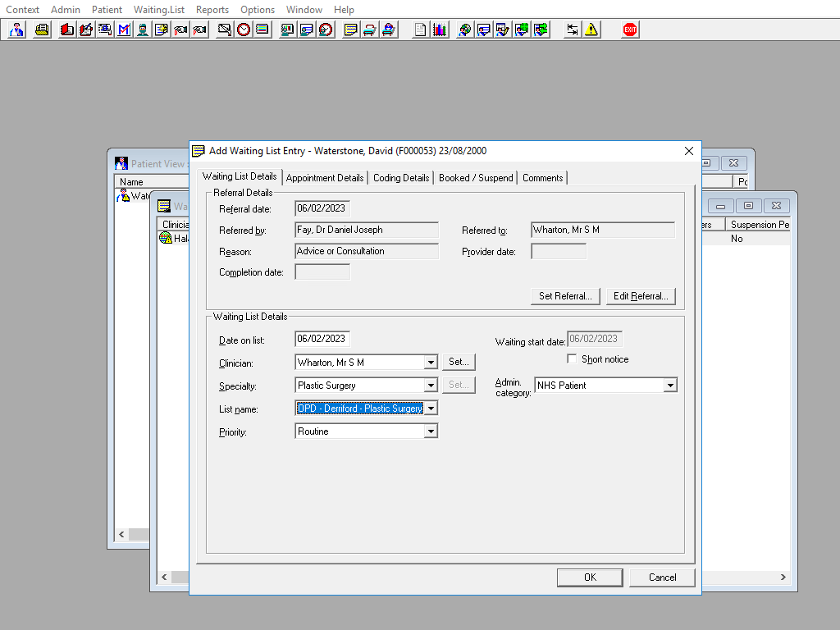Click the person with green arrows icon
Screen dimensions: 840x630
pyautogui.click(x=541, y=30)
